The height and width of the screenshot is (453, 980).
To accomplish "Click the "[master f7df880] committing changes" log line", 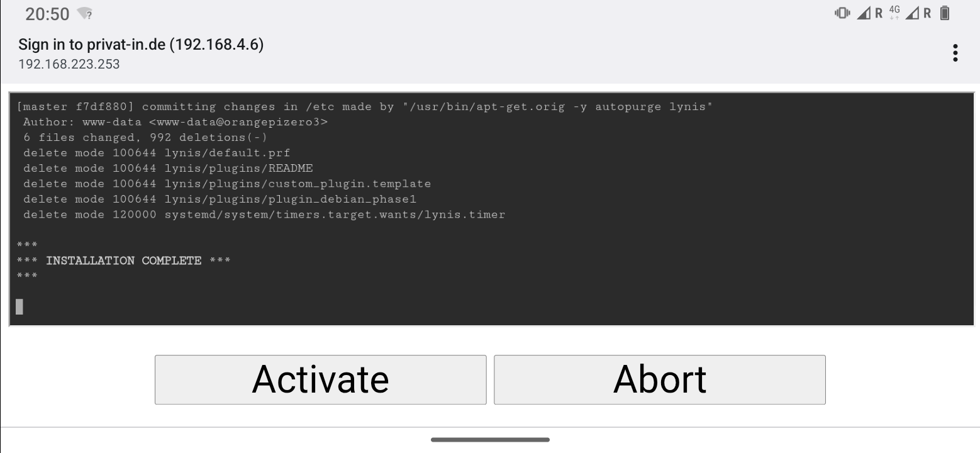I will [x=365, y=107].
